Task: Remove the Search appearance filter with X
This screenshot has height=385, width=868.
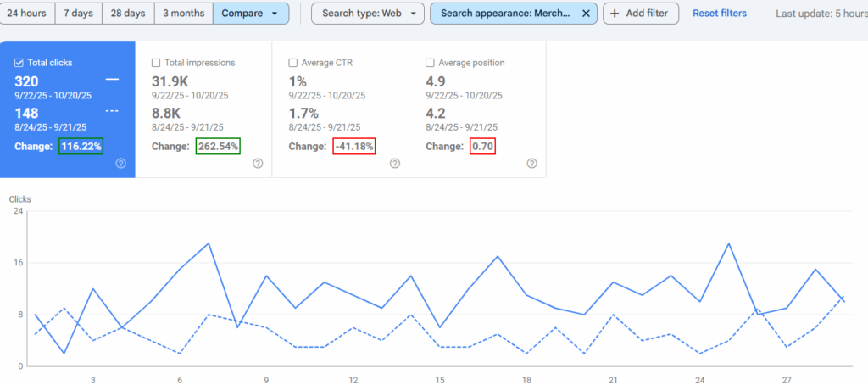Action: (x=586, y=14)
